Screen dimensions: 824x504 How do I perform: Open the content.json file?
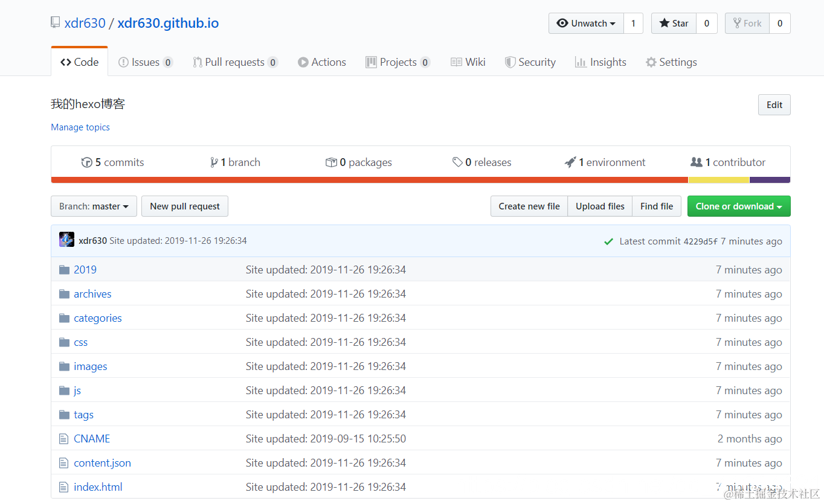coord(102,463)
